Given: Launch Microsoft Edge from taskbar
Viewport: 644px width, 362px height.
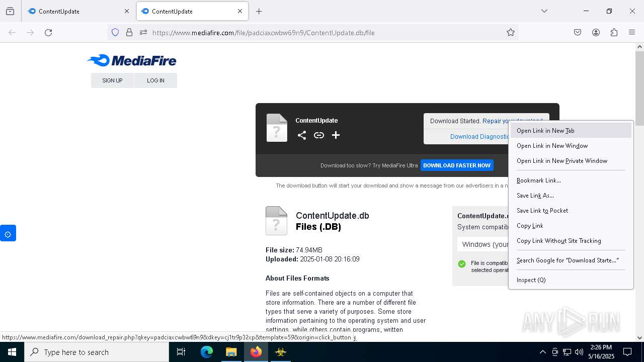Looking at the screenshot, I should click(x=207, y=352).
